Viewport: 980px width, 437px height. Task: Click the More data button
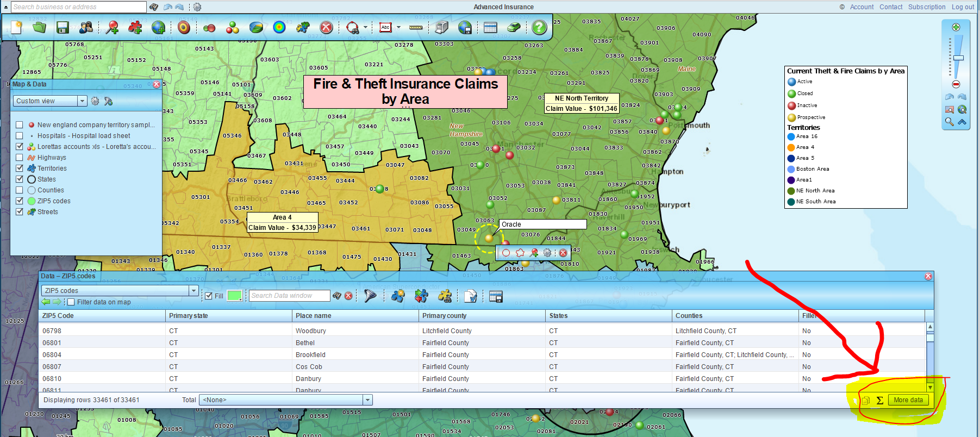pyautogui.click(x=908, y=400)
